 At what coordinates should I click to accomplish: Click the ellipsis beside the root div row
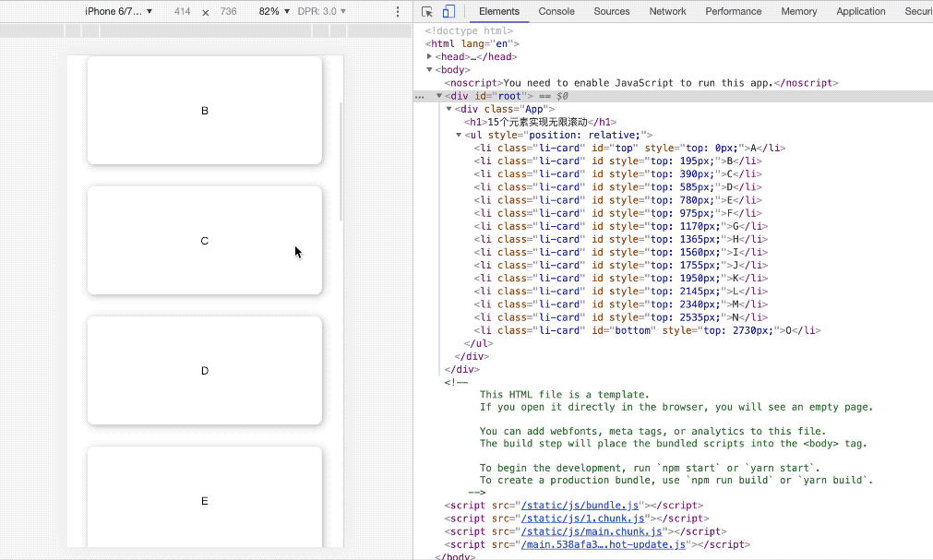pyautogui.click(x=420, y=96)
